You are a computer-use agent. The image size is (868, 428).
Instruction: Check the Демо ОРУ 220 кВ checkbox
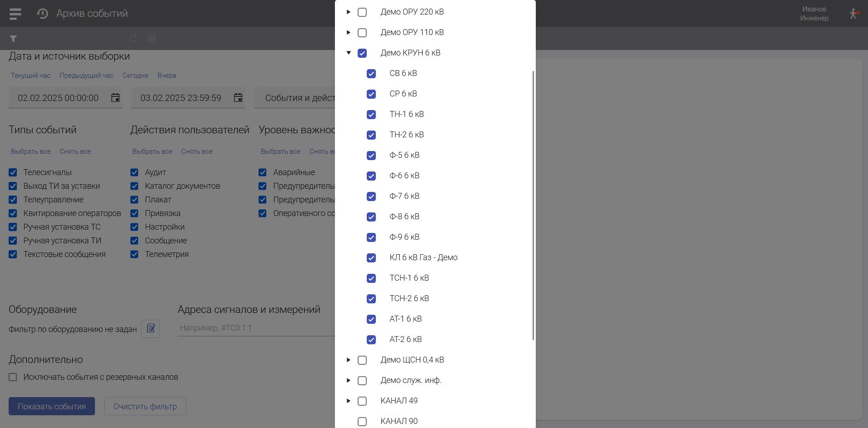point(362,12)
